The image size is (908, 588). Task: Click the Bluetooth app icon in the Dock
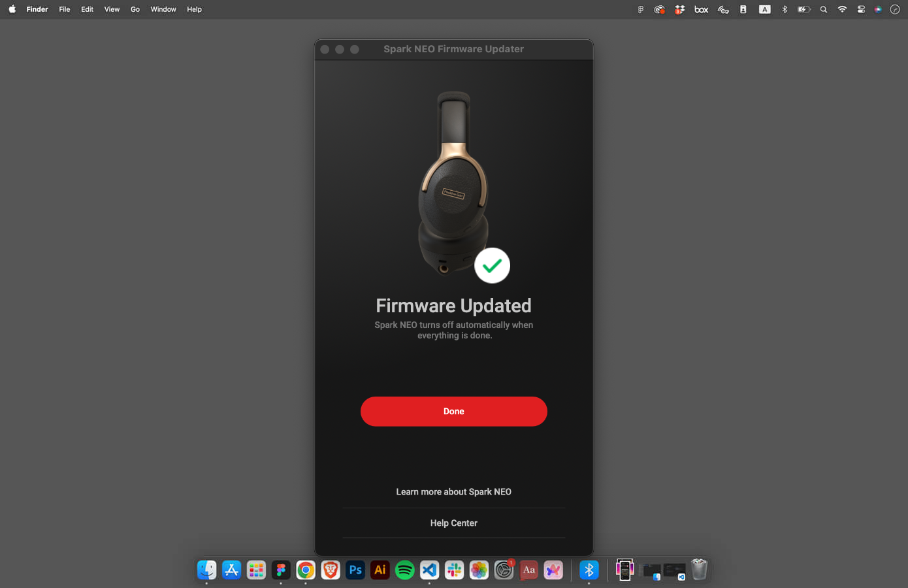pyautogui.click(x=589, y=570)
